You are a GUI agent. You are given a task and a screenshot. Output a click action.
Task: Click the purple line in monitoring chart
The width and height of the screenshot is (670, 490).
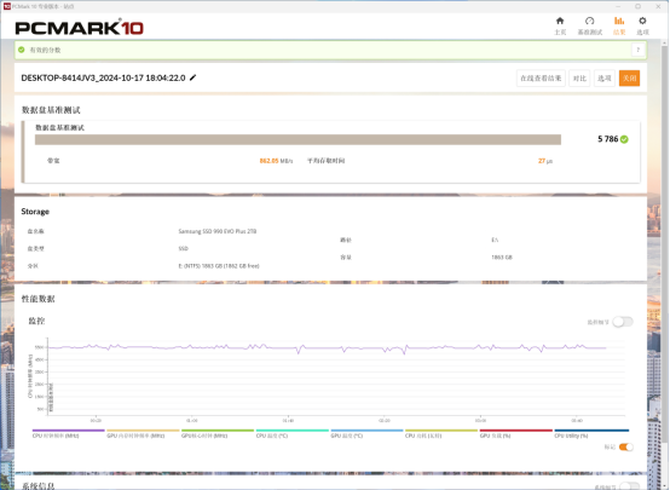click(300, 348)
